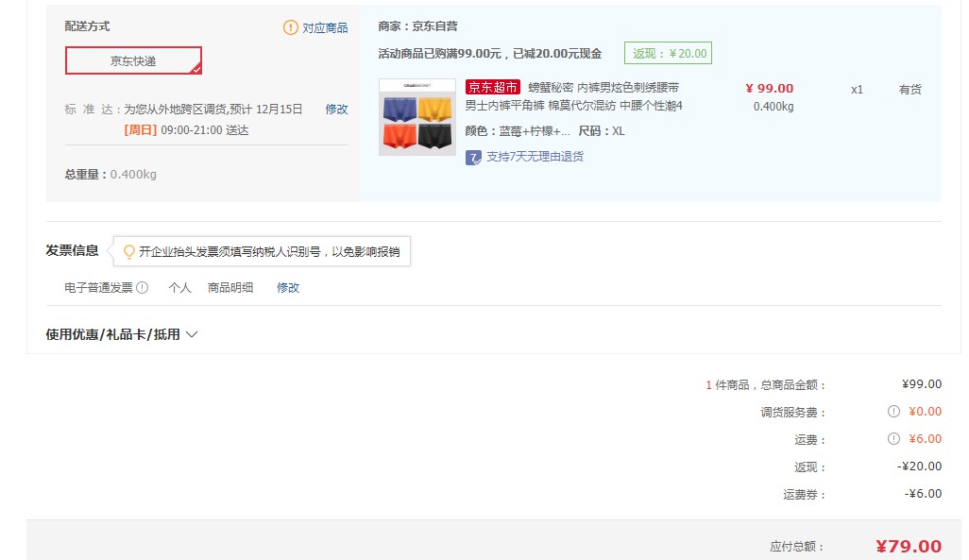This screenshot has width=969, height=560.
Task: Click the 返现：¥20.00 green badge
Action: tap(668, 53)
